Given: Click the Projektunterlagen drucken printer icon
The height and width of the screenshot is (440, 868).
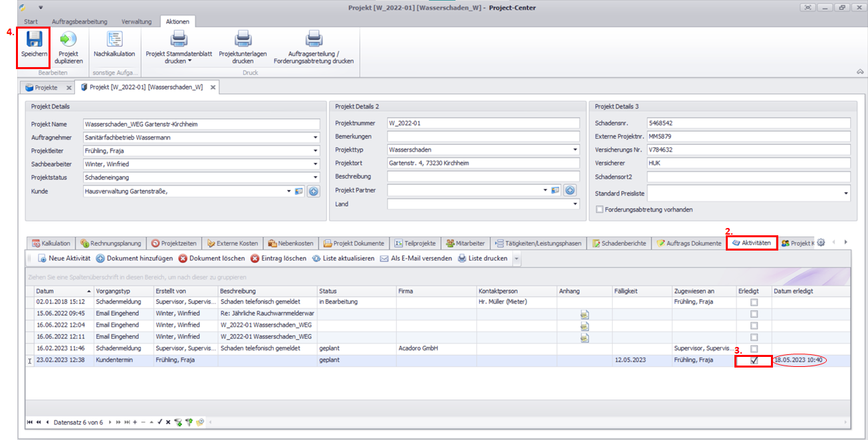Looking at the screenshot, I should (243, 39).
